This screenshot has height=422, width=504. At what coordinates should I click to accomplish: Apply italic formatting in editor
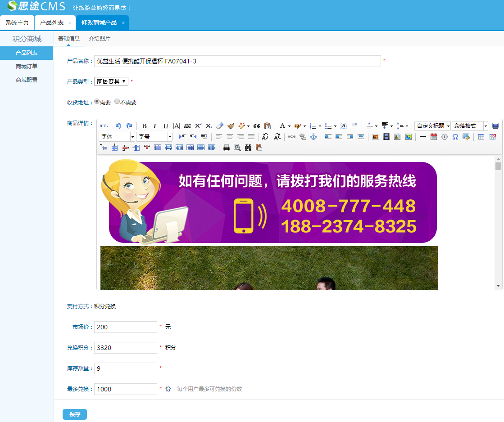coord(154,126)
